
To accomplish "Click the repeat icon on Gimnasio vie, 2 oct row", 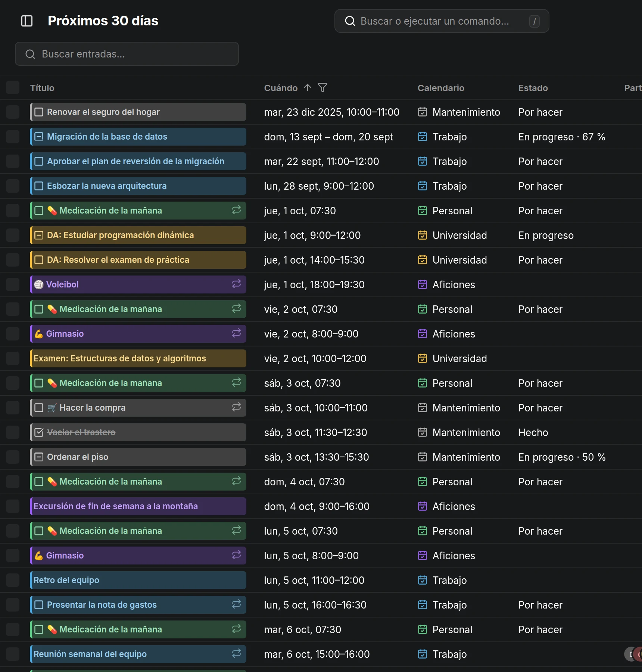I will pos(236,333).
